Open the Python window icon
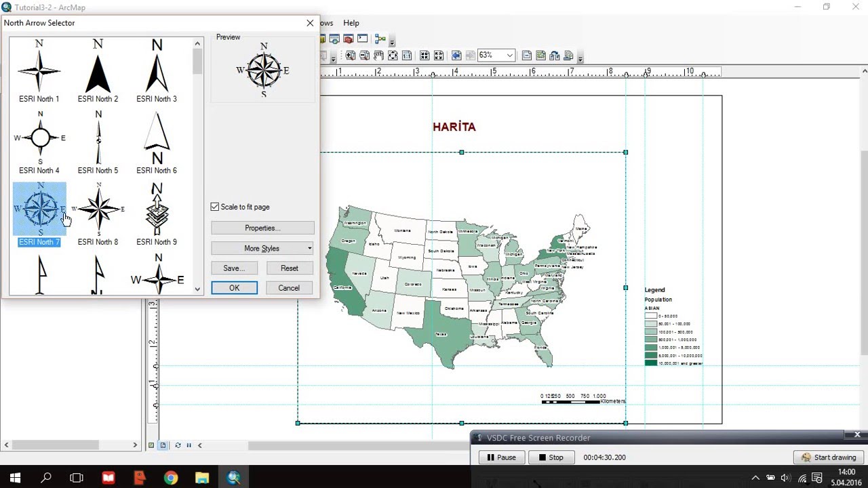 tap(362, 39)
